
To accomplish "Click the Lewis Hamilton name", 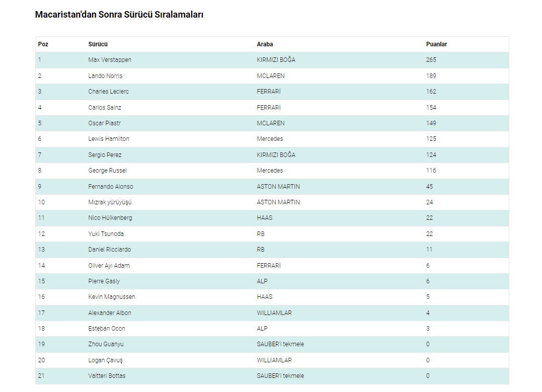I will (x=109, y=139).
